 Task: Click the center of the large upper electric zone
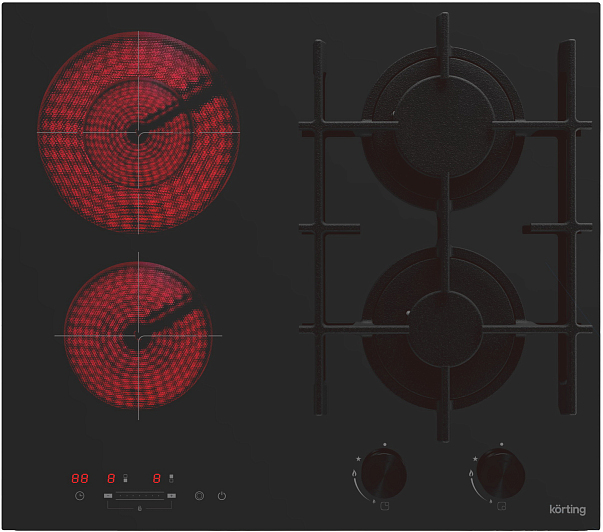pos(138,132)
